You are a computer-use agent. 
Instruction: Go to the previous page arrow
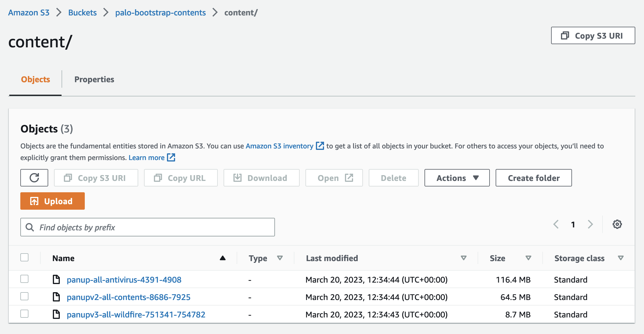tap(556, 224)
